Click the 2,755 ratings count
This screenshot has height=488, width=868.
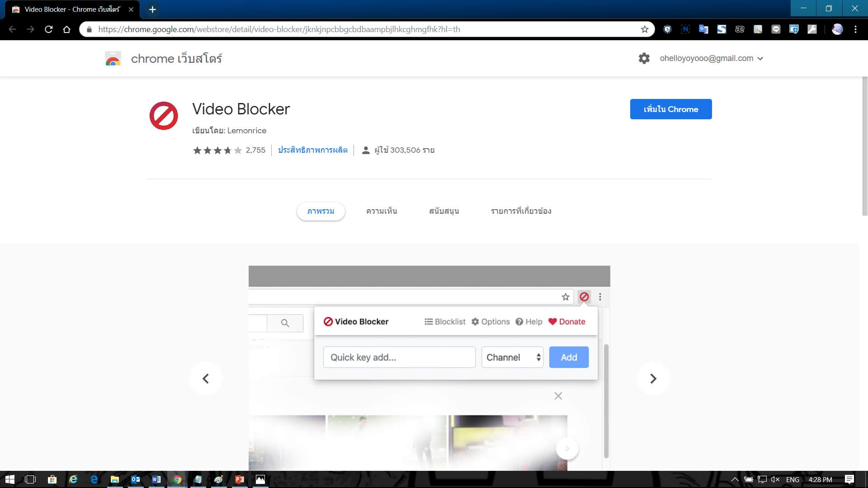(x=255, y=150)
